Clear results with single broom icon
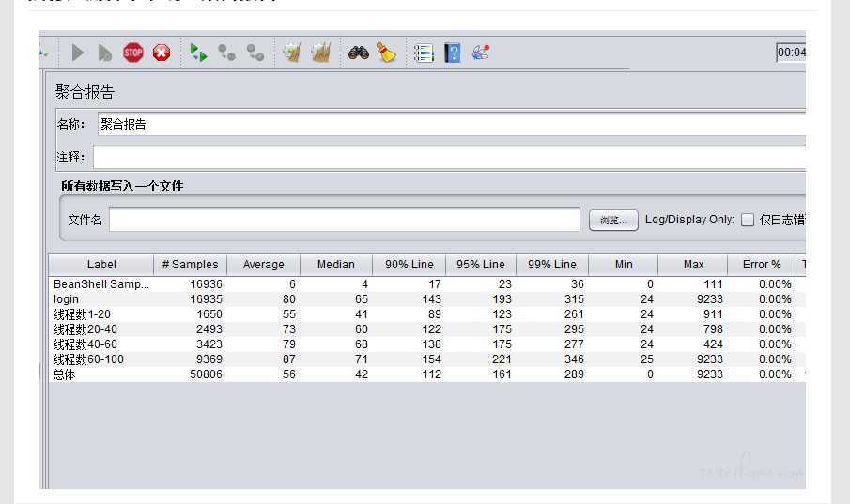The image size is (850, 504). tap(292, 53)
